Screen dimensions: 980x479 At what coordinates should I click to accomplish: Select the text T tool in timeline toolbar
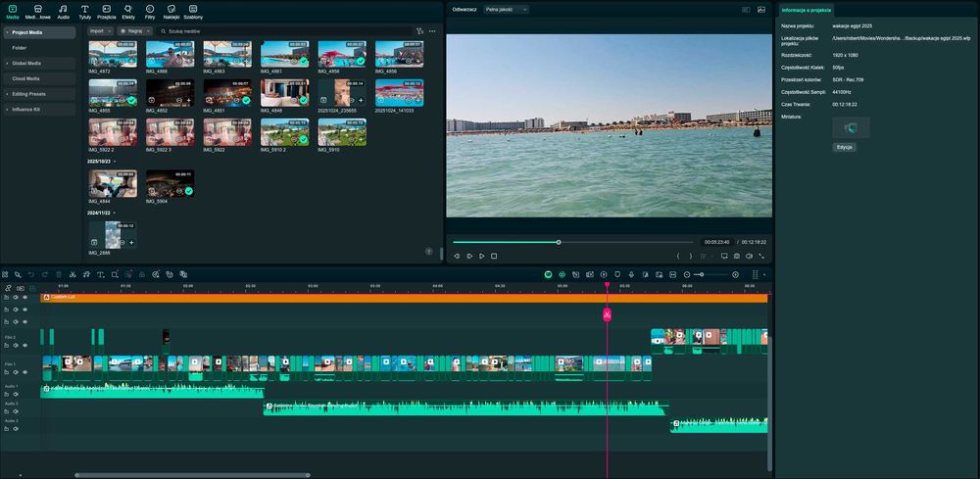100,274
